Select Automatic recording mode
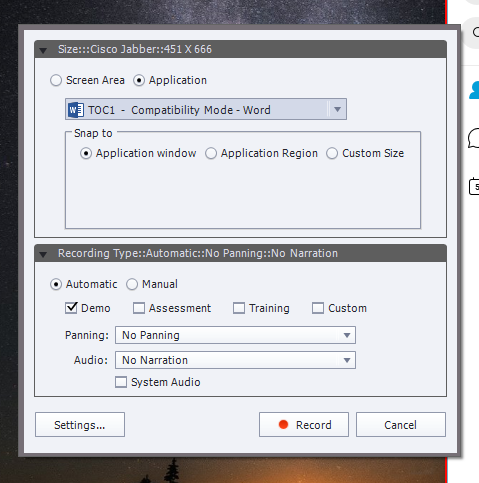 [x=56, y=284]
